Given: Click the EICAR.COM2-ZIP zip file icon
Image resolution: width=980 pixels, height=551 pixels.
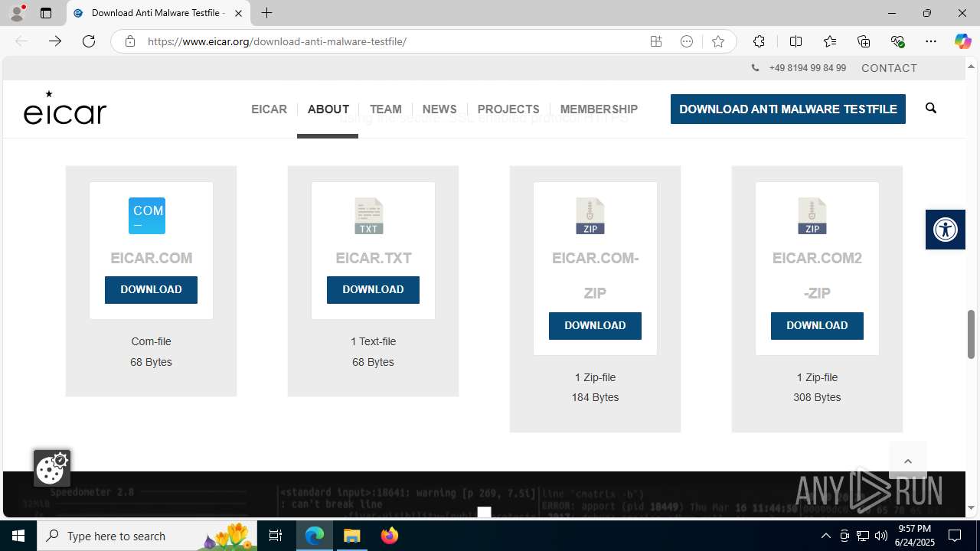Looking at the screenshot, I should coord(812,216).
